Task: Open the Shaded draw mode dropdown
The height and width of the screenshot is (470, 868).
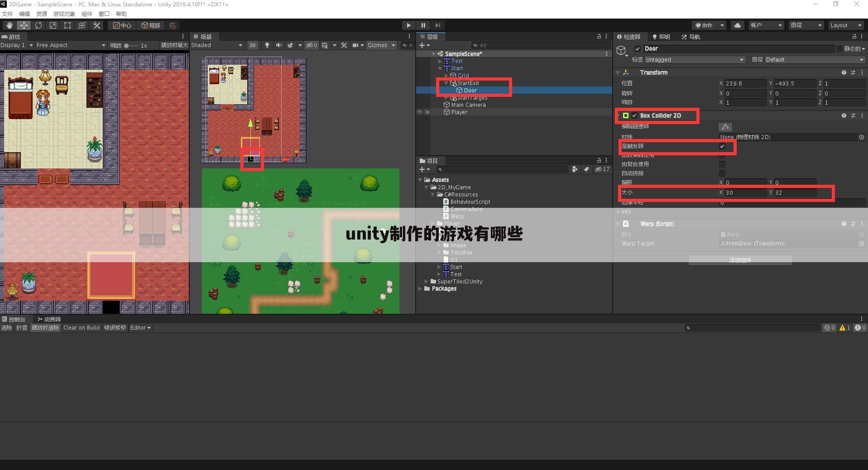Action: [x=216, y=45]
